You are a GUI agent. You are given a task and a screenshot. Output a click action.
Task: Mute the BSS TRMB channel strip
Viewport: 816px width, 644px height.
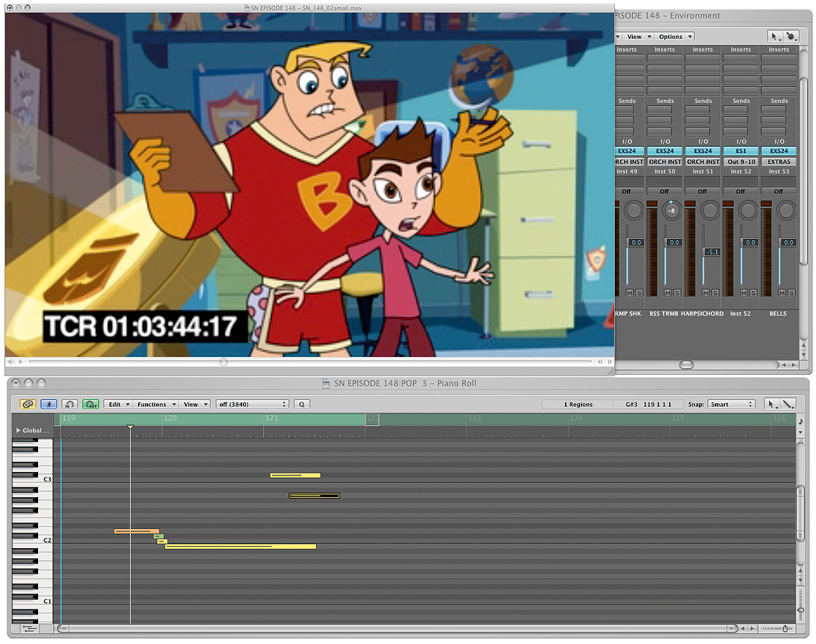667,292
